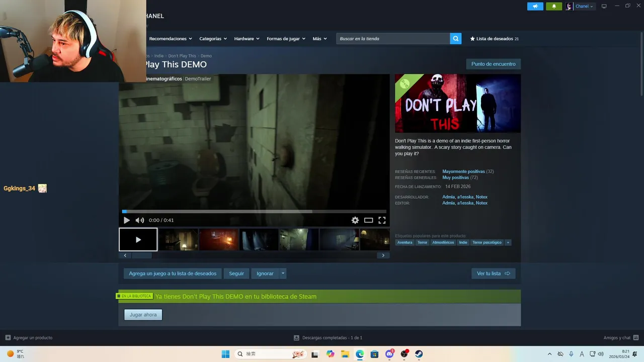This screenshot has width=644, height=362.
Task: Click the thumbnail strip scrollbar handle
Action: click(141, 255)
